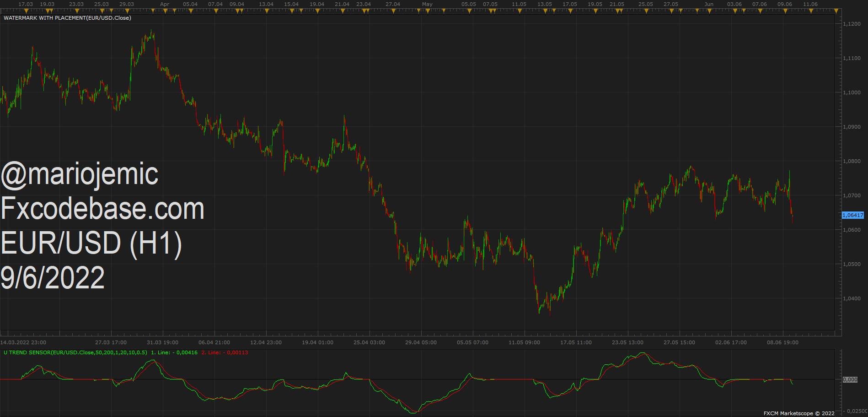Click the 1,1100 price axis label

coord(852,58)
